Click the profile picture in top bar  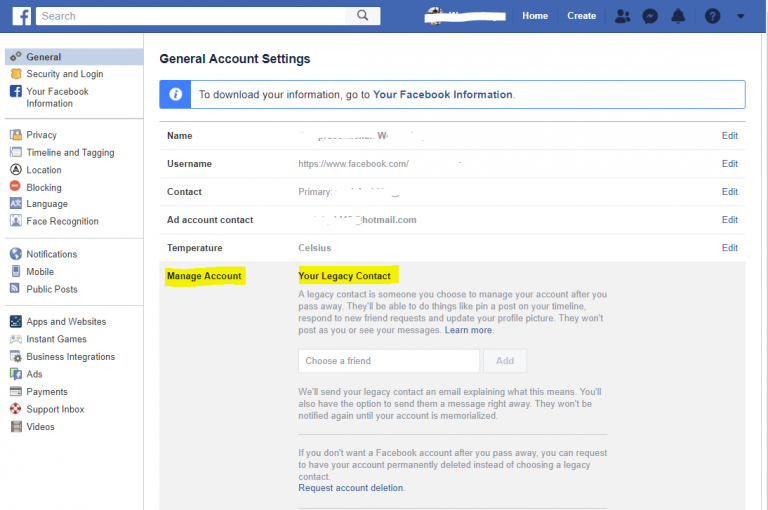(434, 16)
